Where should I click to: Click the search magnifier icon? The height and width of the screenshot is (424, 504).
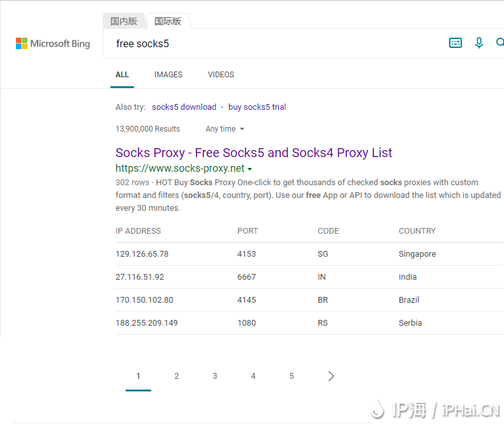point(500,43)
